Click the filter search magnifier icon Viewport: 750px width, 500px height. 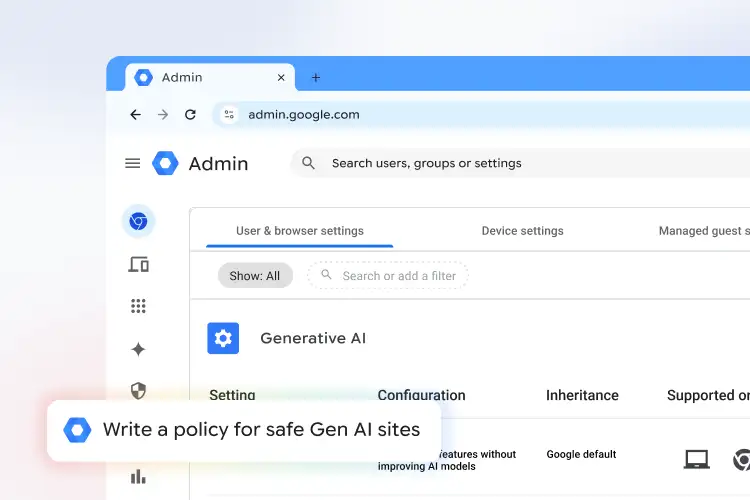tap(326, 275)
